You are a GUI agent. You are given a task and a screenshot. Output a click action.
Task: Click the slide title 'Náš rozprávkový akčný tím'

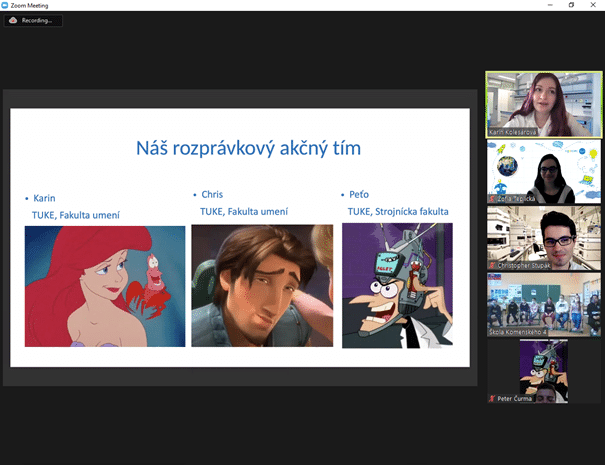[248, 148]
